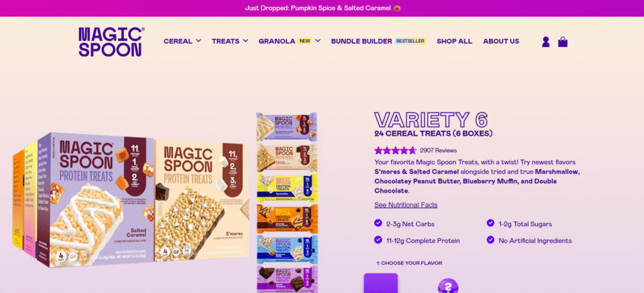This screenshot has width=644, height=293.
Task: Open the user account icon
Action: 545,42
